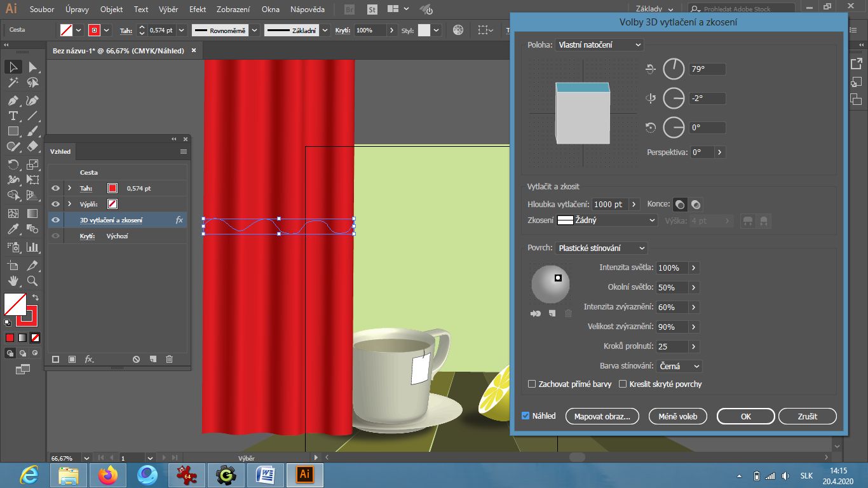Turn on the hollow cap Konce option
The image size is (868, 488).
pyautogui.click(x=696, y=204)
